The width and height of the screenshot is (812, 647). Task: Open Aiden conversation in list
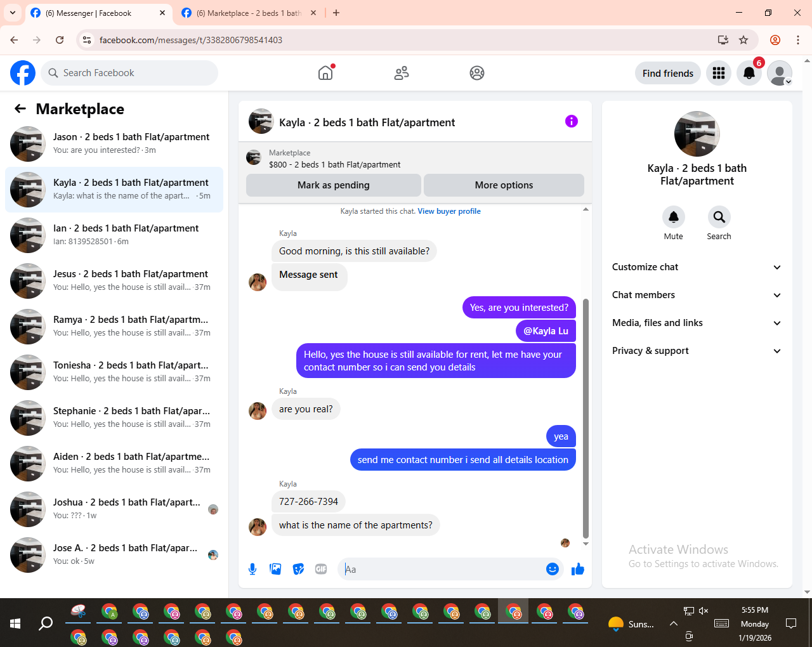point(114,464)
